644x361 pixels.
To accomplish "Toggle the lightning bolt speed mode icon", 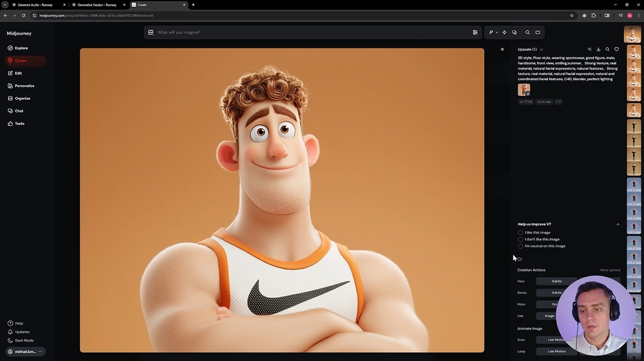I will click(x=504, y=32).
